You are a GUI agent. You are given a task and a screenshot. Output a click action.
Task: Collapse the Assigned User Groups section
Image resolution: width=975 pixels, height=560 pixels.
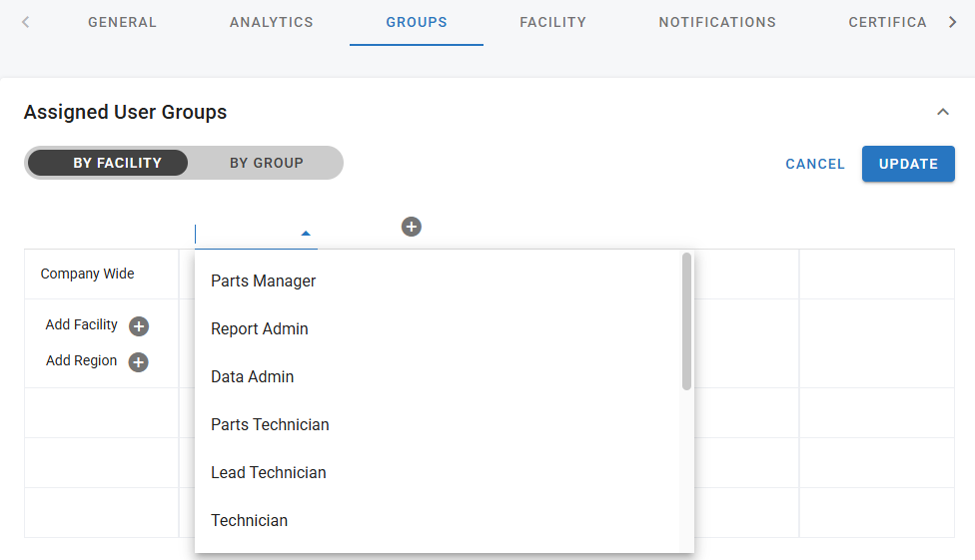942,112
